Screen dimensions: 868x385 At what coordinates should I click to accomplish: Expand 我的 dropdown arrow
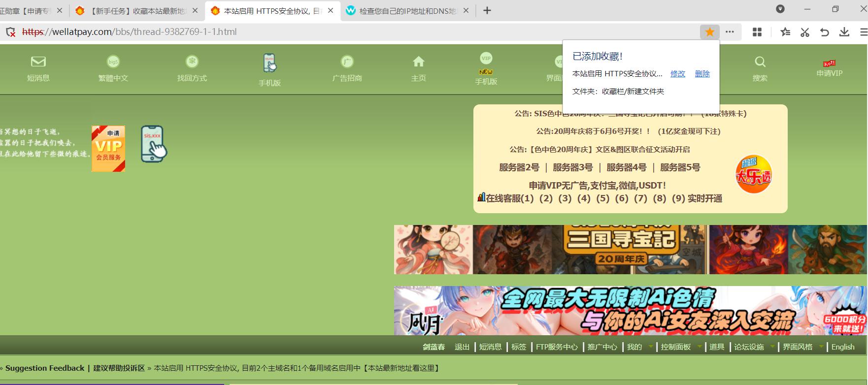tap(650, 347)
